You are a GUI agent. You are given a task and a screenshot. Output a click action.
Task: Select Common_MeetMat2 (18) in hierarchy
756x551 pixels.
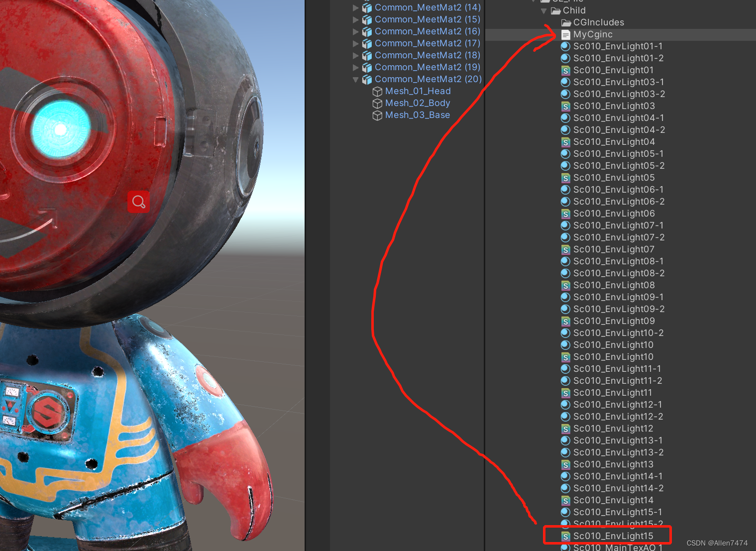[428, 55]
